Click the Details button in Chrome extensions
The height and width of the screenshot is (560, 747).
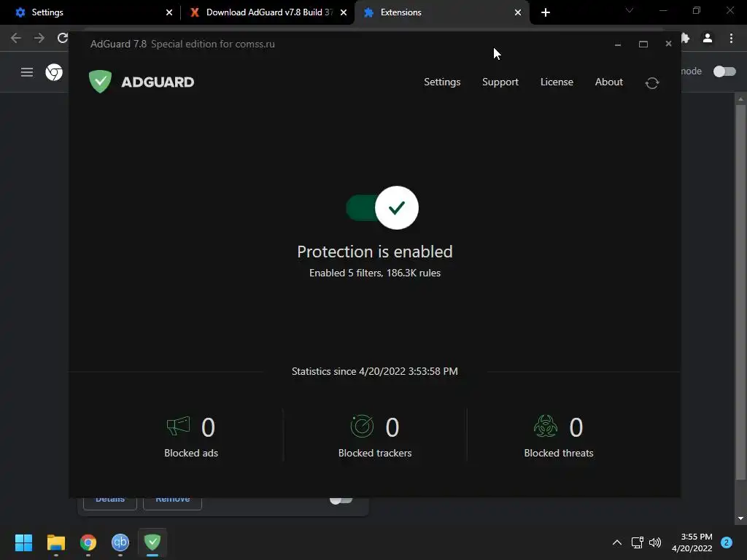point(110,503)
